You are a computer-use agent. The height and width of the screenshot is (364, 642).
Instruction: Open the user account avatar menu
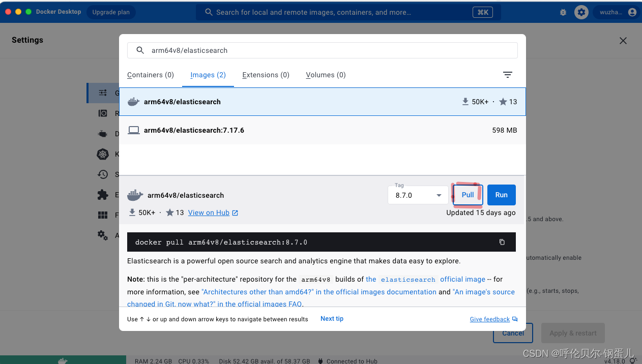(632, 12)
